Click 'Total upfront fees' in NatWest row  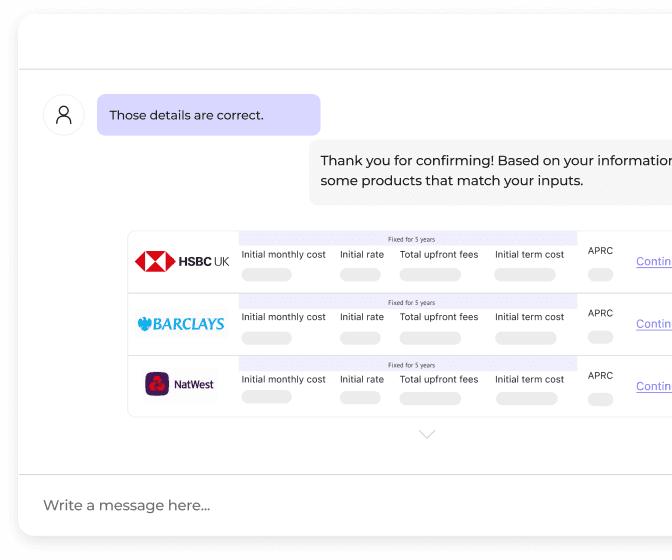439,379
